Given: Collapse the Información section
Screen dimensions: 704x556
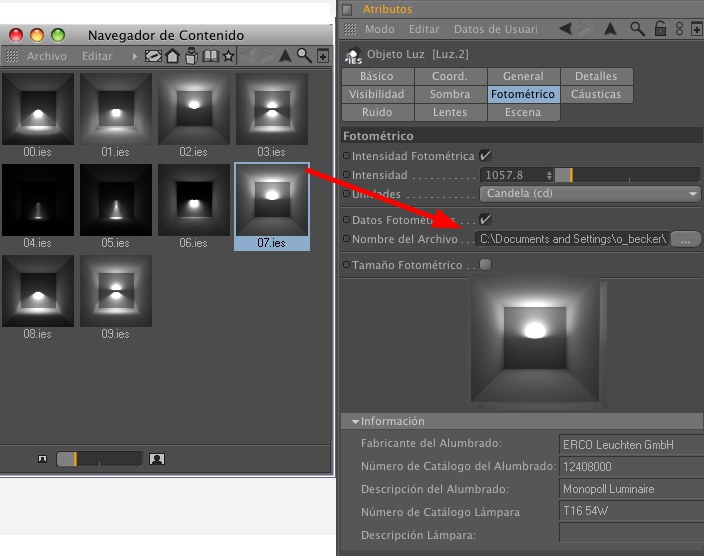Looking at the screenshot, I should click(x=355, y=422).
